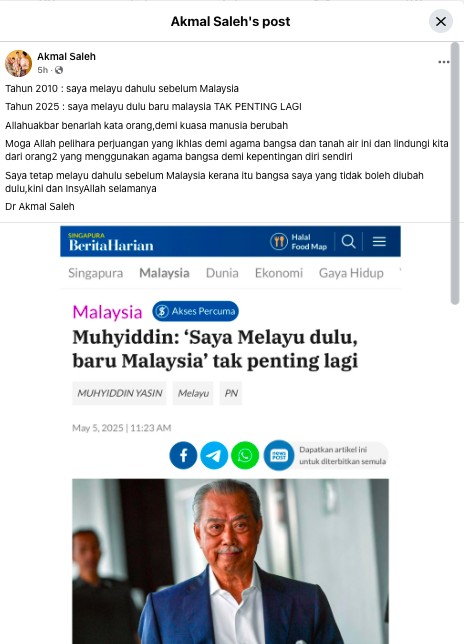Click the post dialog vertical scrollbar
The width and height of the screenshot is (464, 644).
(455, 173)
